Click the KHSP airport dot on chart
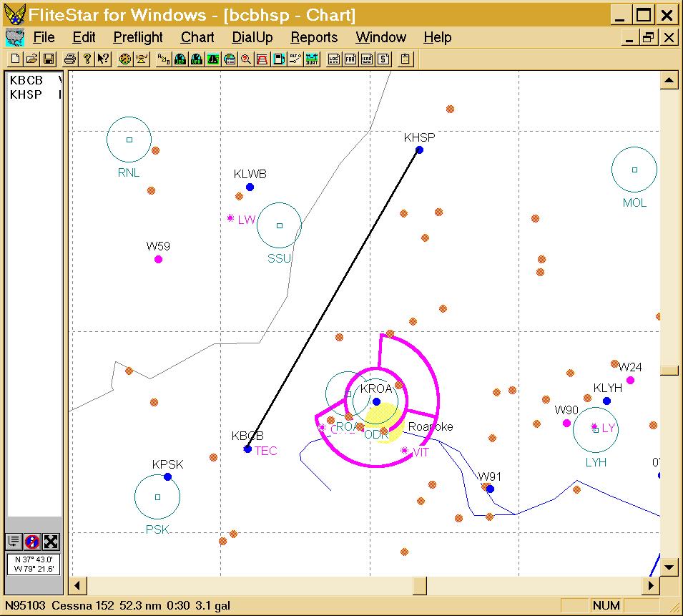The width and height of the screenshot is (683, 616). (x=420, y=150)
